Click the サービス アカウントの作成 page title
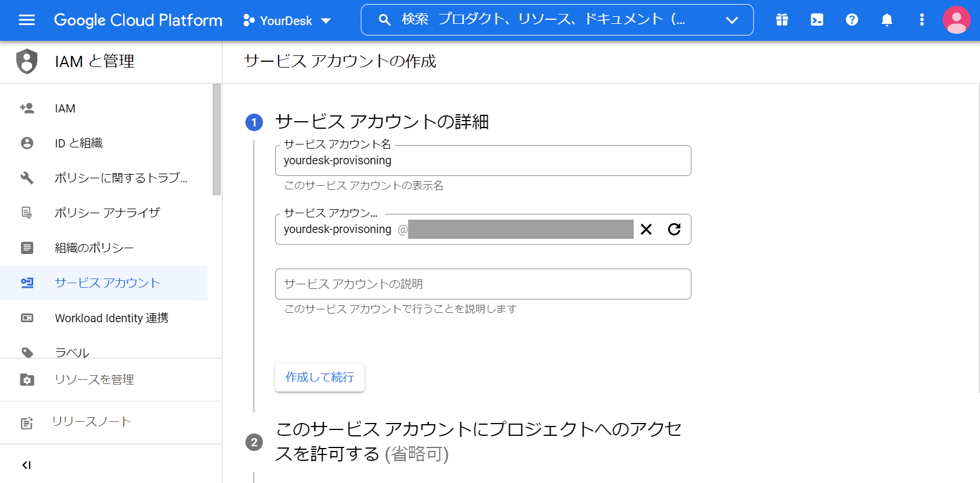980x483 pixels. tap(340, 61)
